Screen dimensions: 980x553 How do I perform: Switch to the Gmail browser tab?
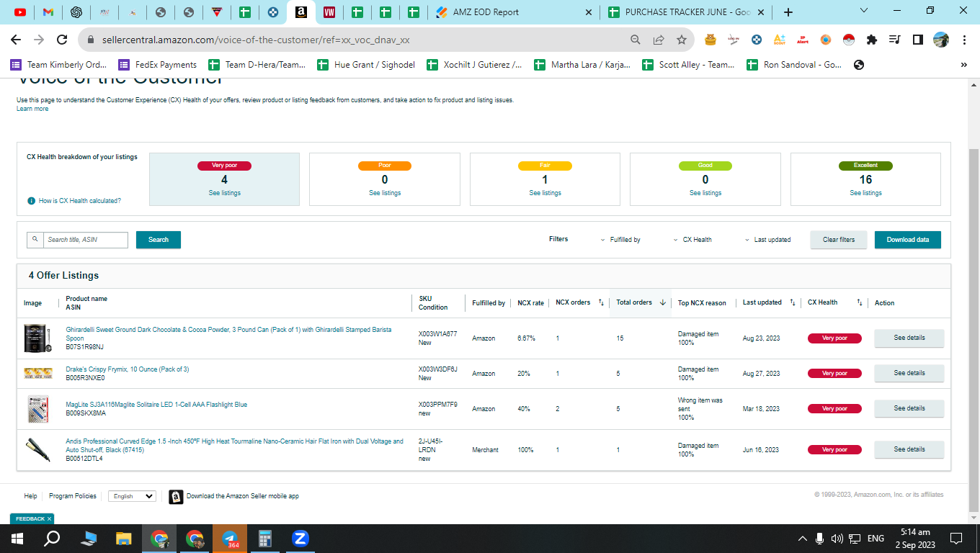point(48,12)
